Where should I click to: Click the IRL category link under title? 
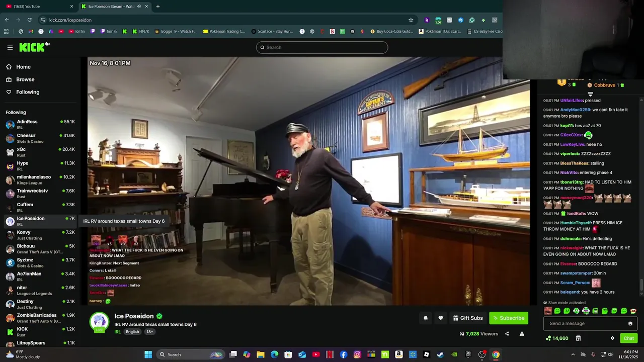tap(117, 332)
